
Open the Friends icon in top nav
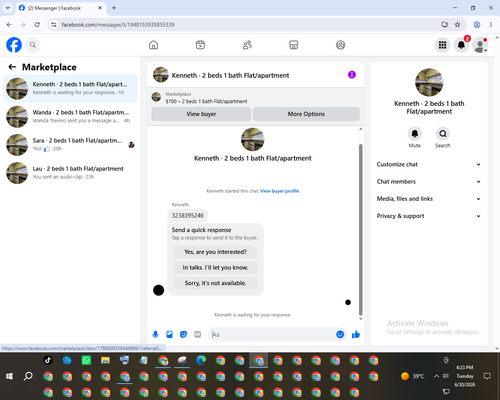coord(247,45)
